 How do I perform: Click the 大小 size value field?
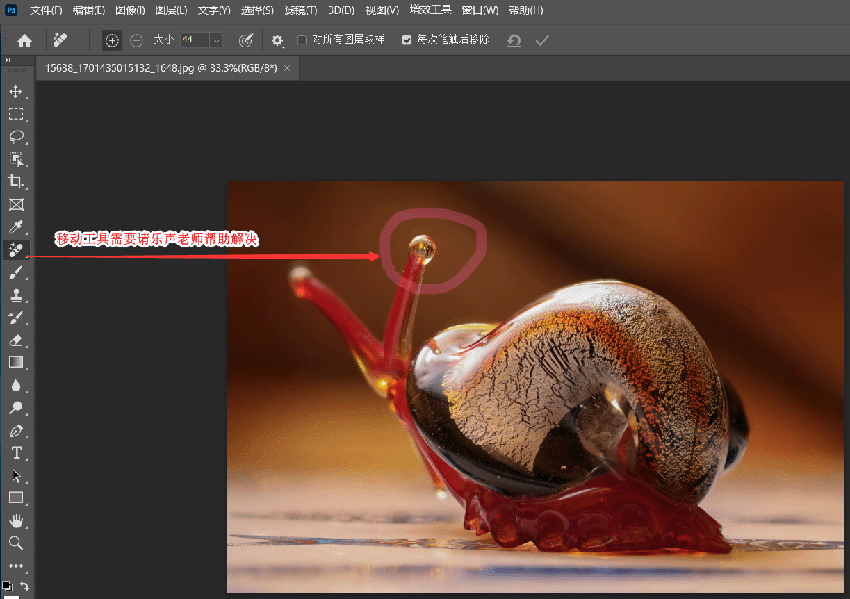[195, 40]
